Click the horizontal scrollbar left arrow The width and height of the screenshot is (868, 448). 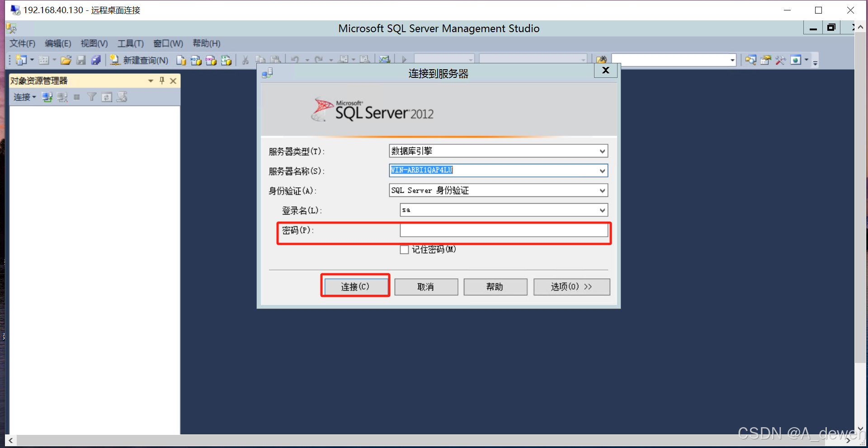pos(11,440)
